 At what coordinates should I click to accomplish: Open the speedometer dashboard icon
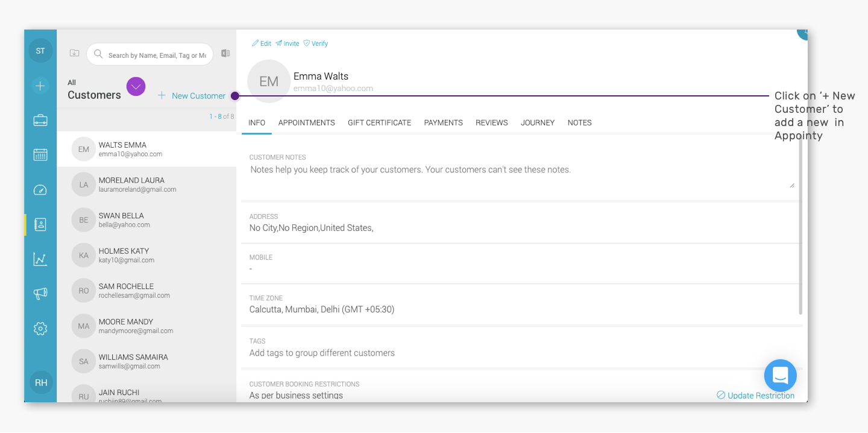coord(40,190)
